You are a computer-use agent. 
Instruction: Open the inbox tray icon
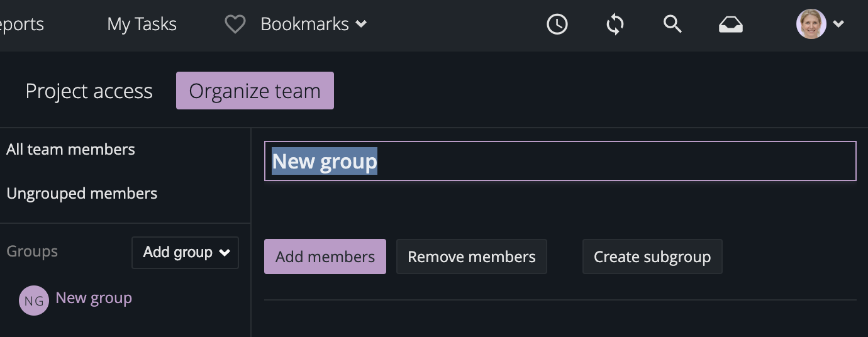coord(730,25)
